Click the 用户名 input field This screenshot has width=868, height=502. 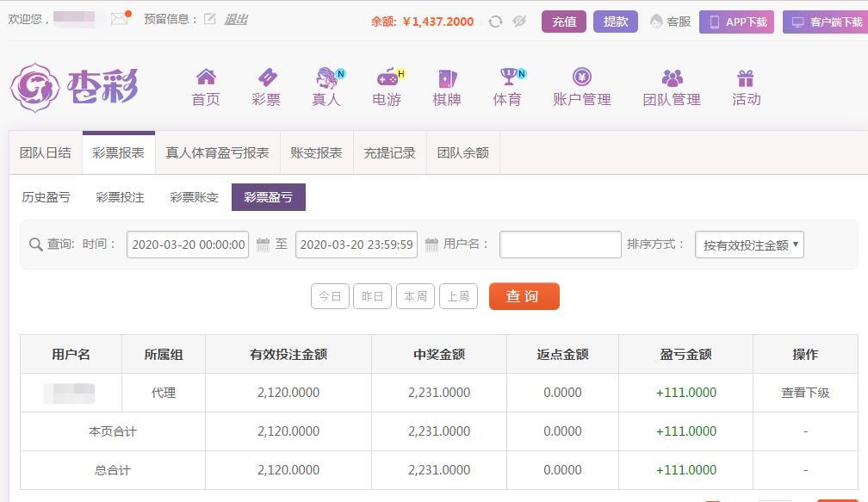pos(561,245)
